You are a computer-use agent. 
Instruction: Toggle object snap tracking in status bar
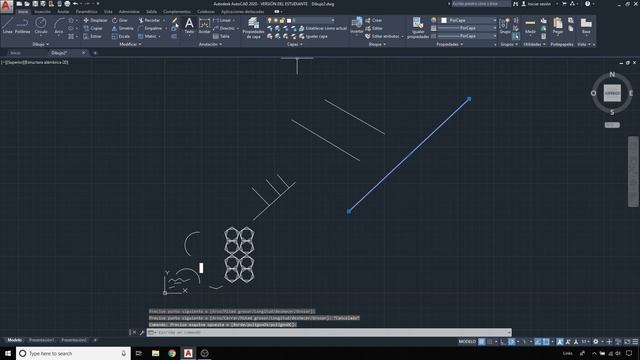[538, 342]
